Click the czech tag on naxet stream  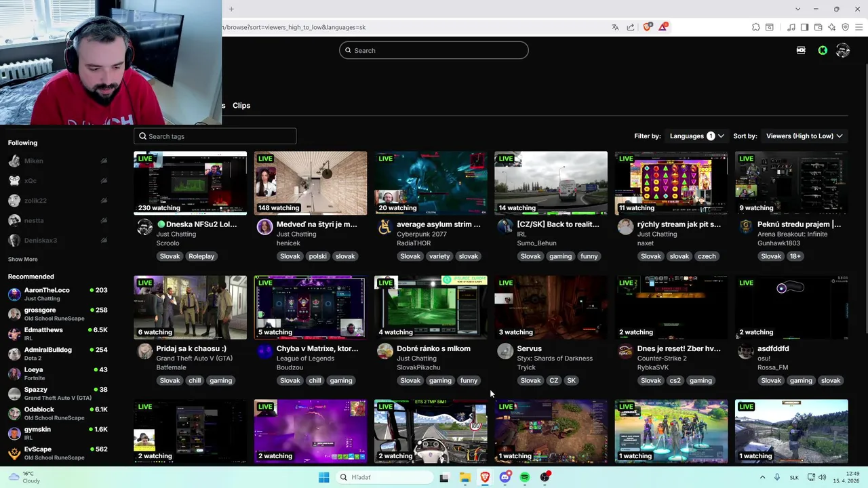[707, 256]
